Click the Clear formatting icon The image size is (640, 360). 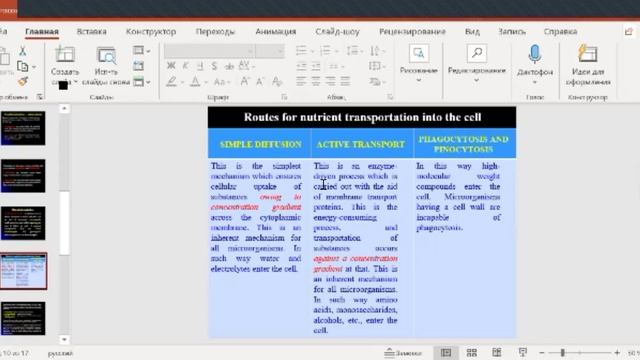click(x=277, y=82)
